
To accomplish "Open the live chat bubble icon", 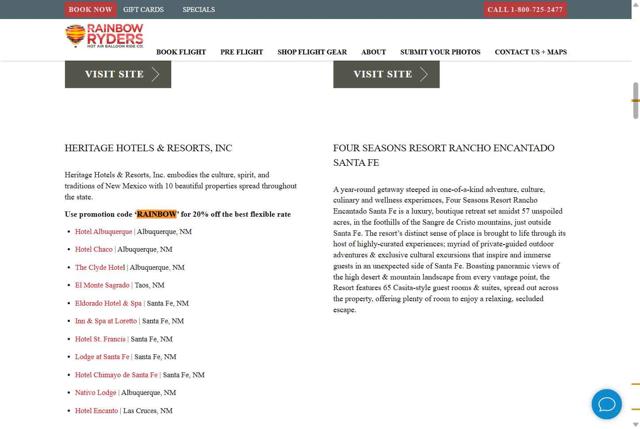I will (x=607, y=404).
